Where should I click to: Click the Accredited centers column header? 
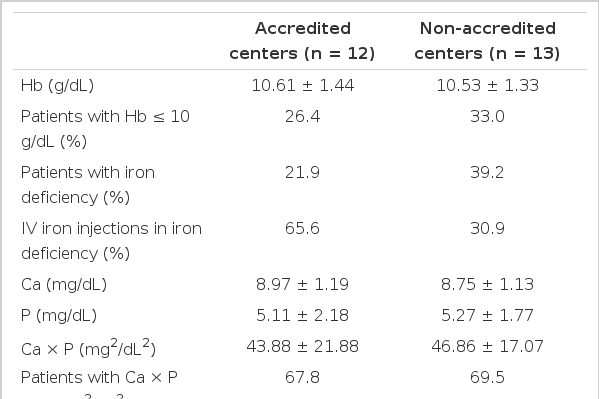(302, 41)
